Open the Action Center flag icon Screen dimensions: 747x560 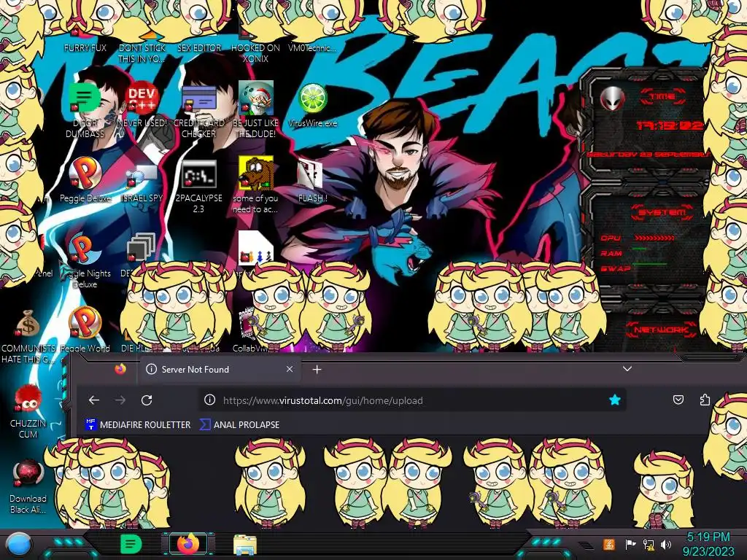[x=630, y=544]
